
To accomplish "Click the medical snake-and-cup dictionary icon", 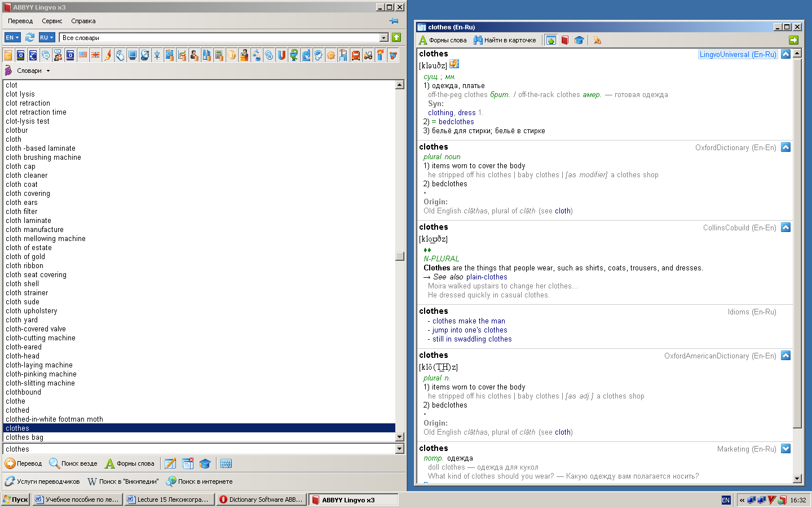I will (x=294, y=55).
